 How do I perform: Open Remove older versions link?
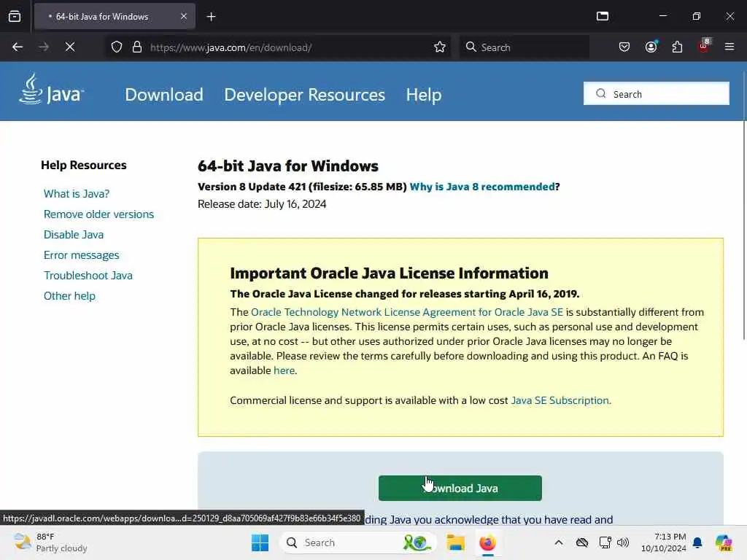98,214
